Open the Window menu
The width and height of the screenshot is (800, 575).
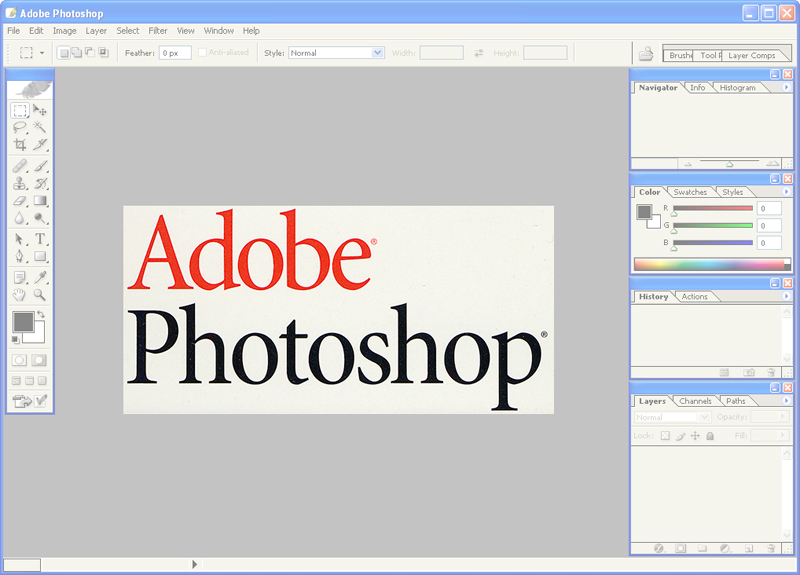click(219, 31)
